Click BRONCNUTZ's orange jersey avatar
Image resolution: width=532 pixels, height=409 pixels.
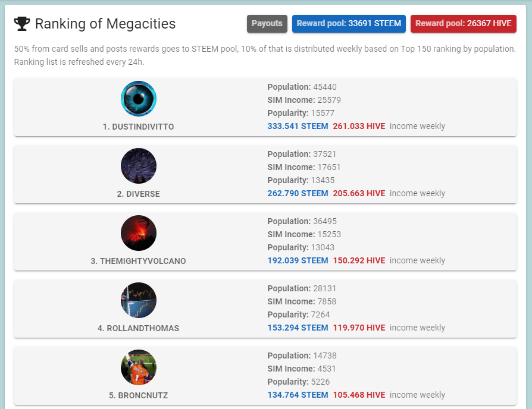tap(139, 367)
